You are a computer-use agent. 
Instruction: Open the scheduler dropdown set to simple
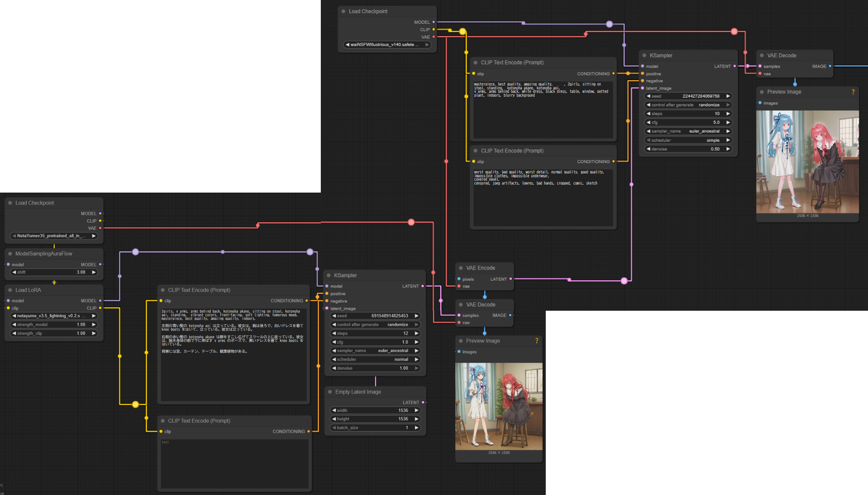pos(688,140)
